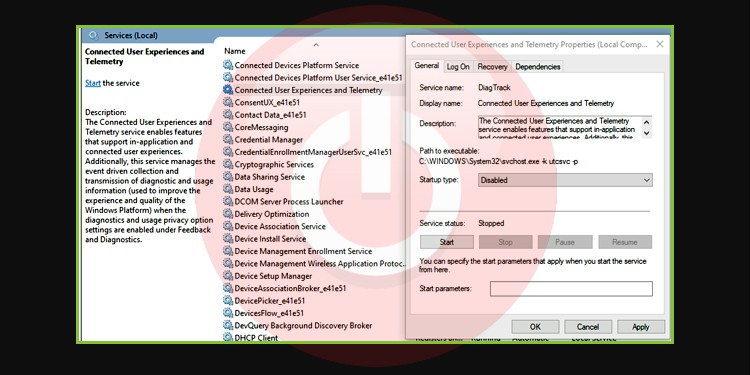
Task: Select the Delivery Optimization service name
Action: click(272, 214)
